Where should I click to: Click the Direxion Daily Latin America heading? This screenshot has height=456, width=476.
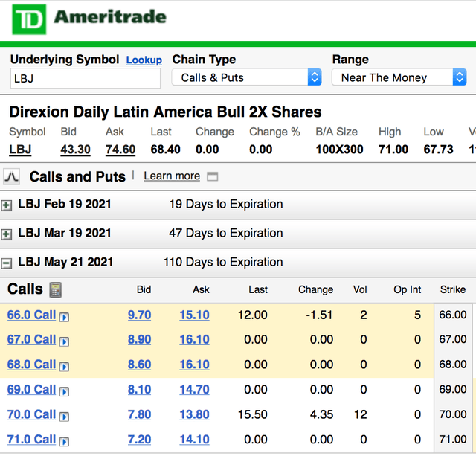click(x=165, y=112)
